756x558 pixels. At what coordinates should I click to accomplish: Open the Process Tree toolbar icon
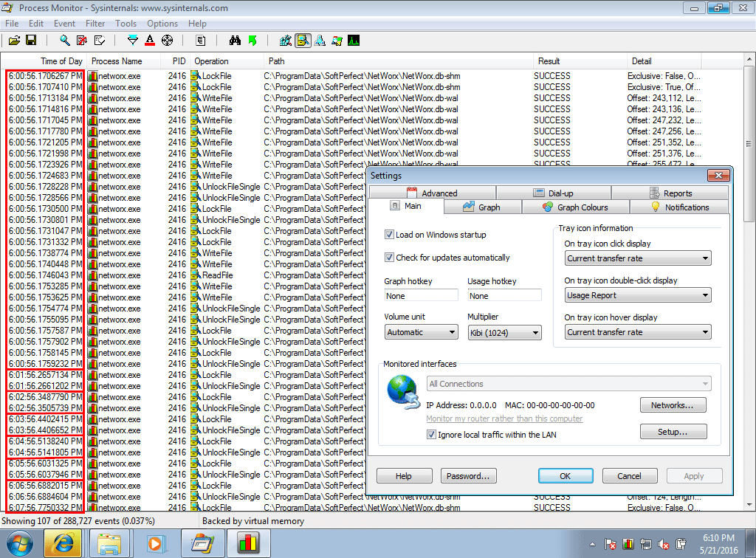(x=201, y=41)
